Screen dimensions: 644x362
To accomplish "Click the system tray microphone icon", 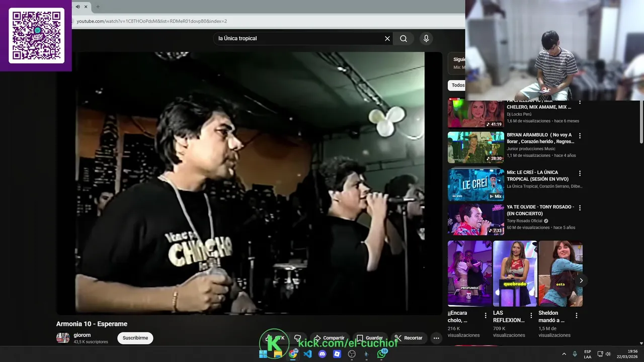I will tap(575, 354).
